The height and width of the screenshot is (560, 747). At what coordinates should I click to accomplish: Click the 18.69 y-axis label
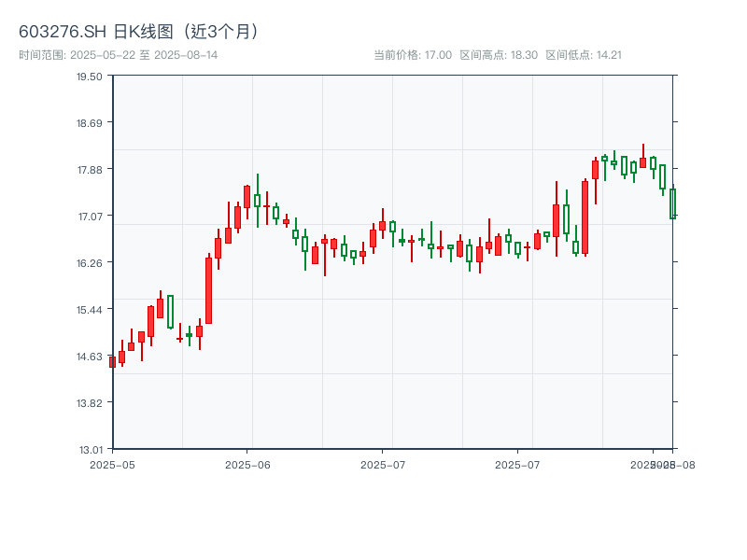(x=90, y=123)
